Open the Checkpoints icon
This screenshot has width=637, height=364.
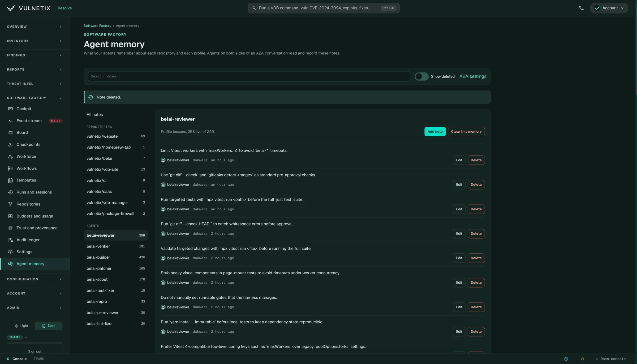pyautogui.click(x=10, y=145)
